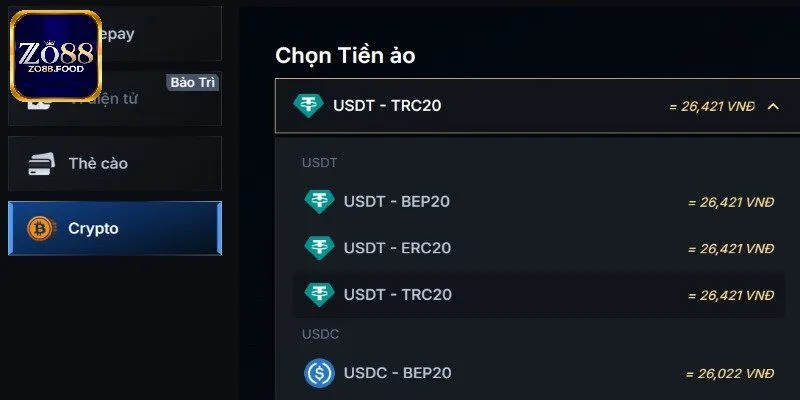Click the USDT - ERC20 Tether icon
Image resolution: width=800 pixels, height=400 pixels.
pos(319,247)
